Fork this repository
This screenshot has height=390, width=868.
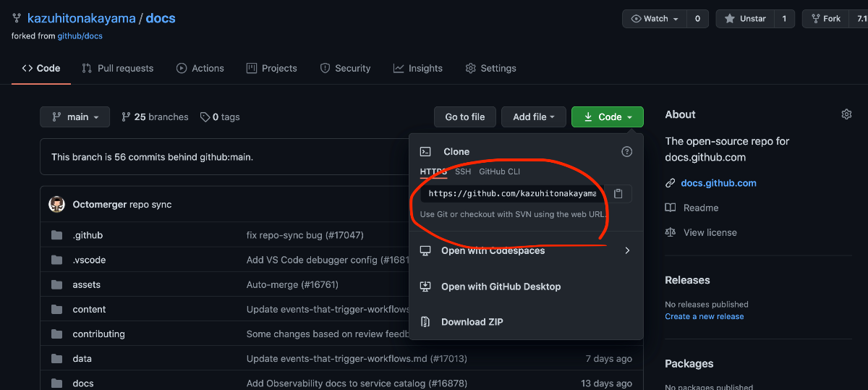825,19
